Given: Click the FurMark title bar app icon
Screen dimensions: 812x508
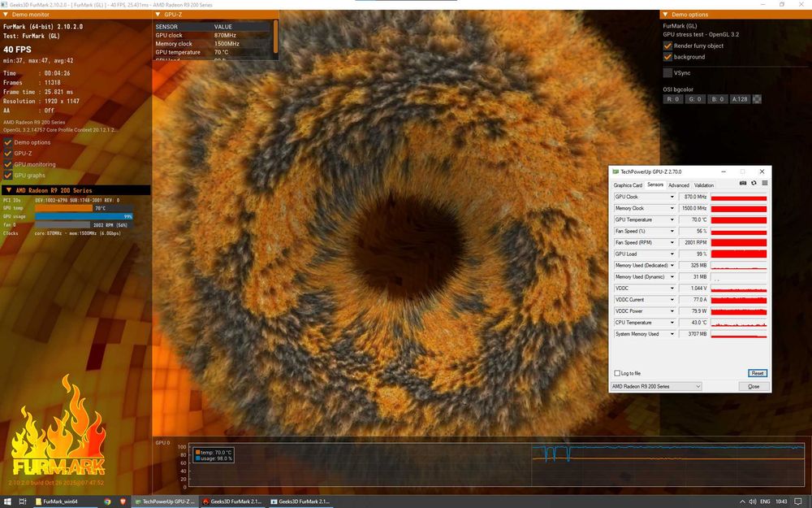Looking at the screenshot, I should [4, 5].
